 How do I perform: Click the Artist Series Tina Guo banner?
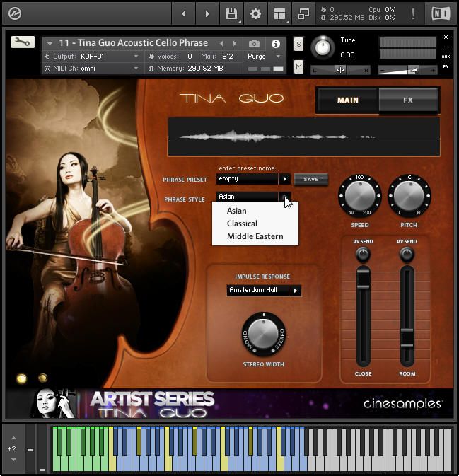point(152,405)
